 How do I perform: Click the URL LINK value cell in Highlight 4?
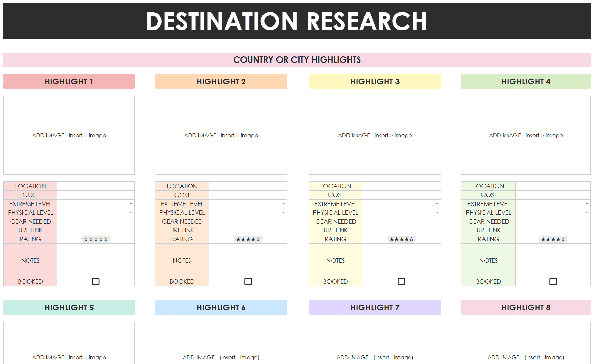pos(553,230)
